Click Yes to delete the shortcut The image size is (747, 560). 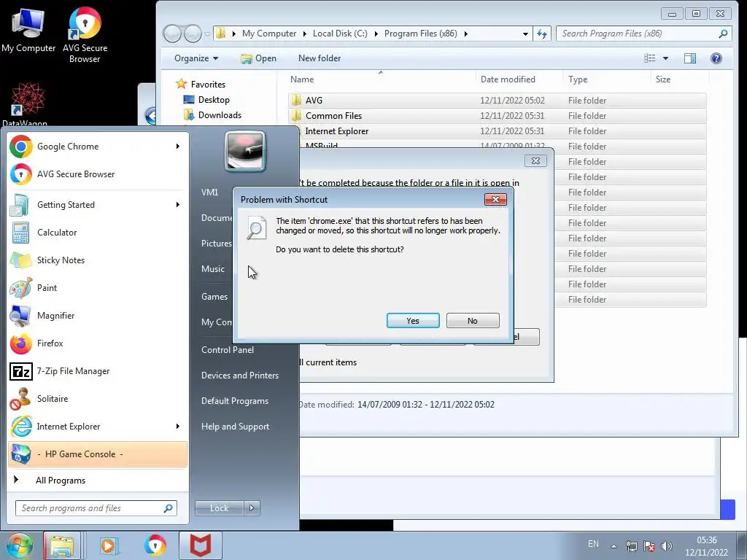(x=413, y=321)
